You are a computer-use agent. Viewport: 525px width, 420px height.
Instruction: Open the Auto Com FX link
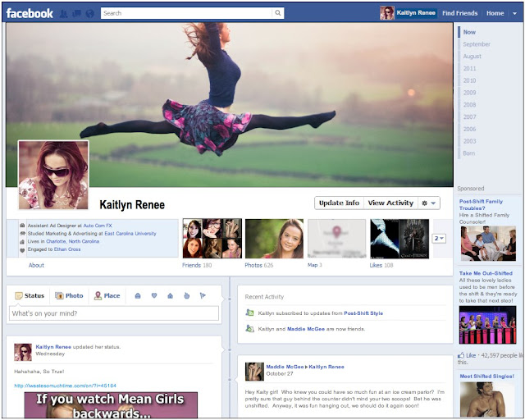[x=98, y=226]
